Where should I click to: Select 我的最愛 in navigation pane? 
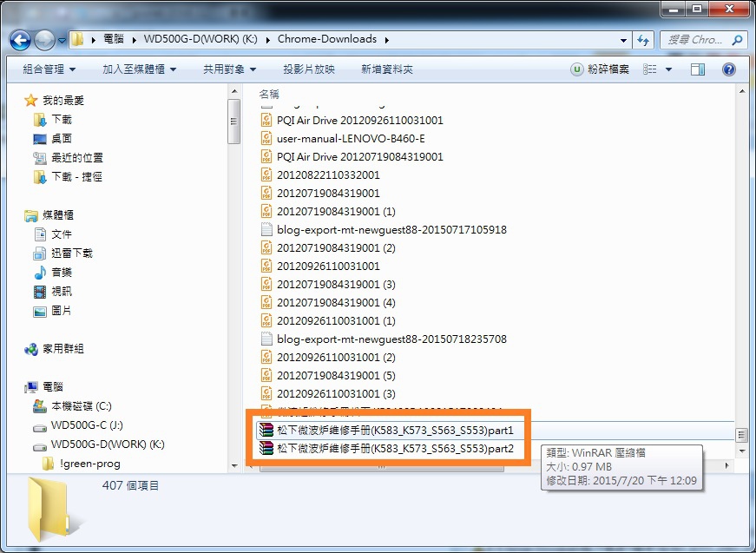[x=63, y=101]
